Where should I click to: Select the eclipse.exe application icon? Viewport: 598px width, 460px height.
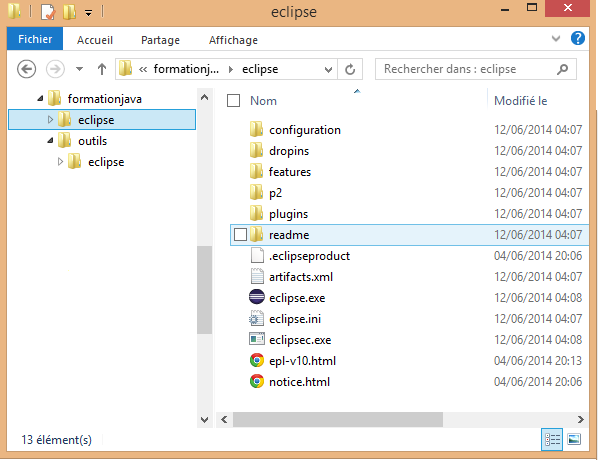[x=257, y=297]
